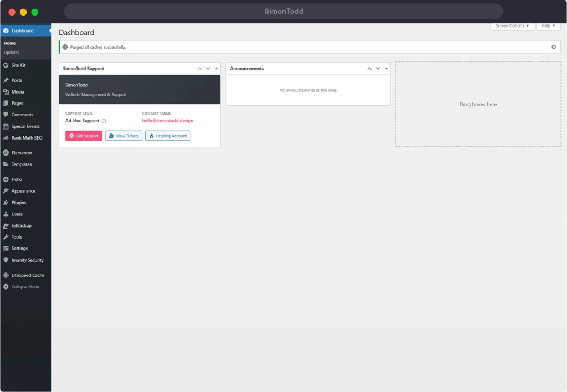This screenshot has width=567, height=392.
Task: Dismiss the purged caches notice
Action: [x=554, y=47]
